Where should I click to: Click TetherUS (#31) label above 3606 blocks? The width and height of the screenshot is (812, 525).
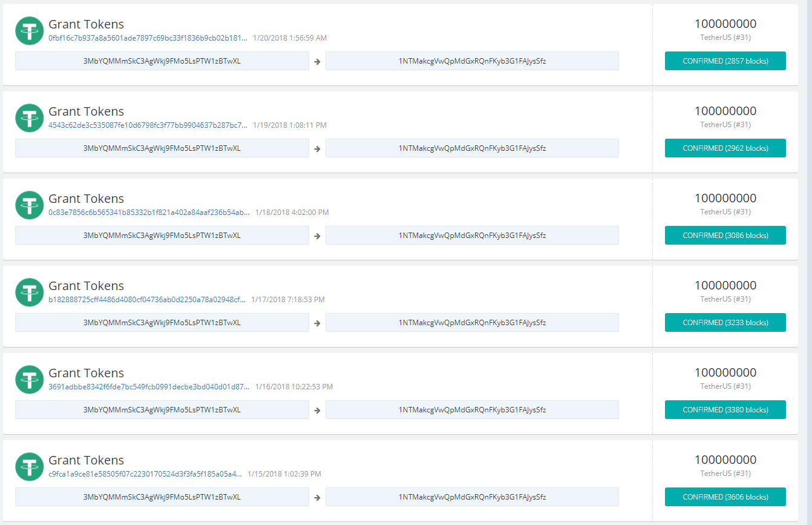pyautogui.click(x=725, y=474)
